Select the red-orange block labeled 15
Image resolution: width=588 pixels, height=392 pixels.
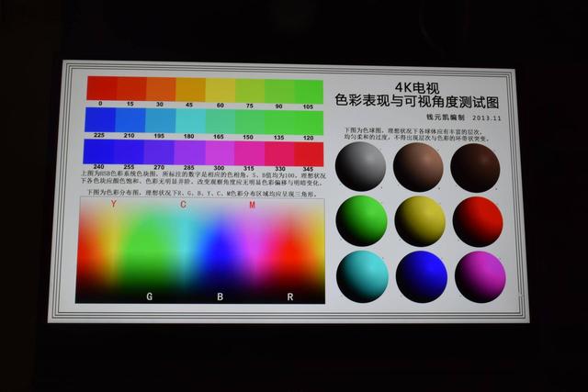coord(131,89)
